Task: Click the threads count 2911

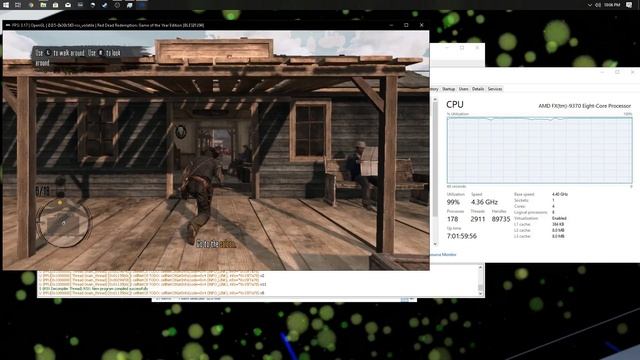Action: pyautogui.click(x=478, y=219)
